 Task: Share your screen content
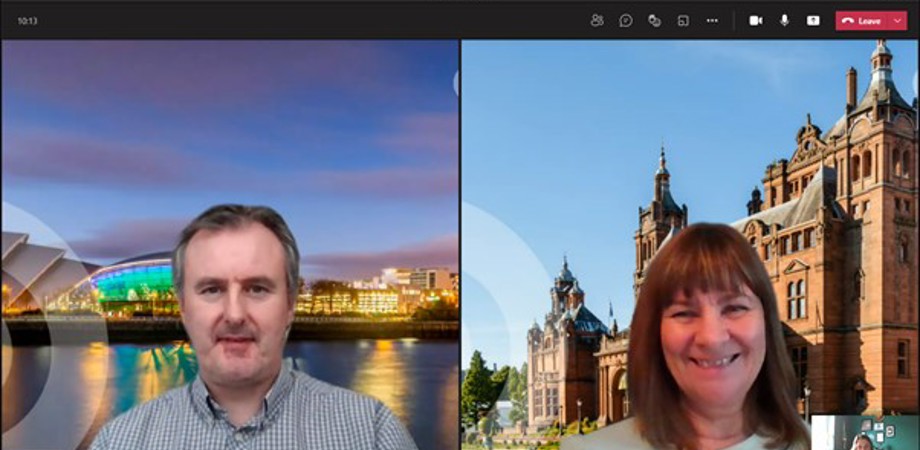pos(813,21)
